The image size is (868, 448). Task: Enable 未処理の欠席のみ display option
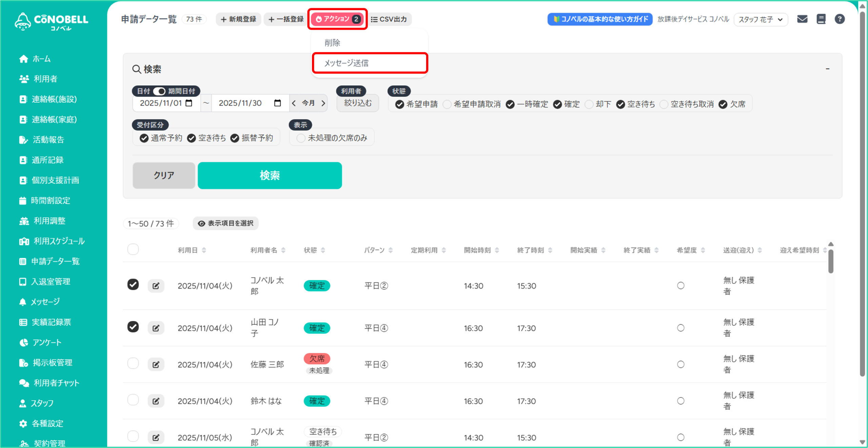pos(301,138)
